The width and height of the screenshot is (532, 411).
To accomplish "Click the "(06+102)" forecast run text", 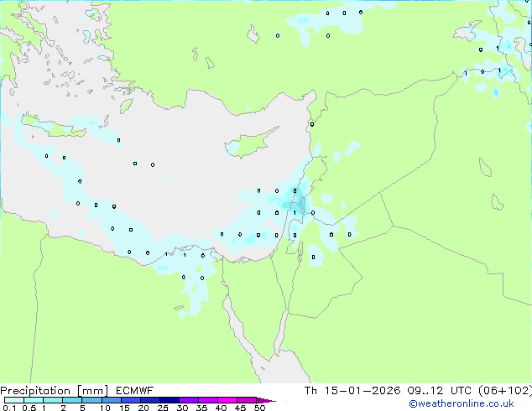I will 505,391.
